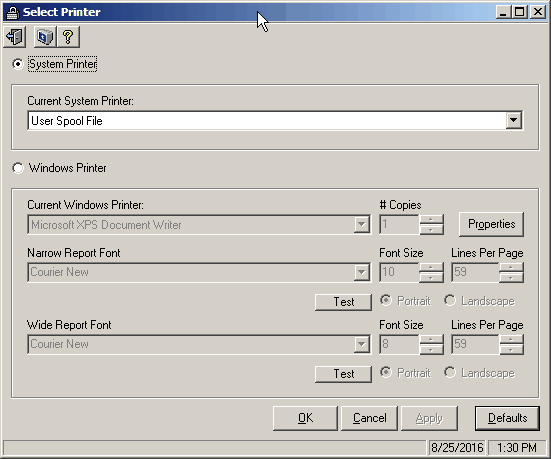
Task: Minimize the Select Printer window
Action: pyautogui.click(x=504, y=12)
